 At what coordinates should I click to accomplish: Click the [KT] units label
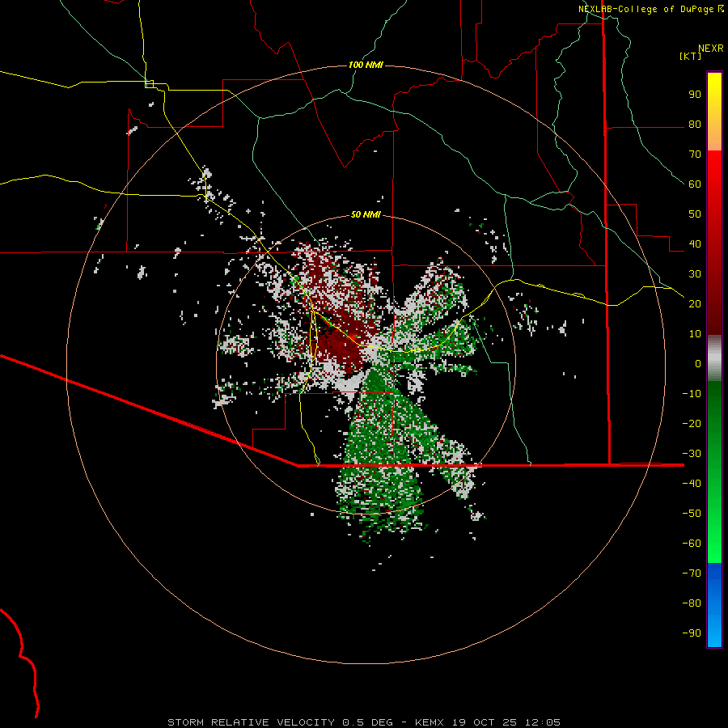point(690,56)
